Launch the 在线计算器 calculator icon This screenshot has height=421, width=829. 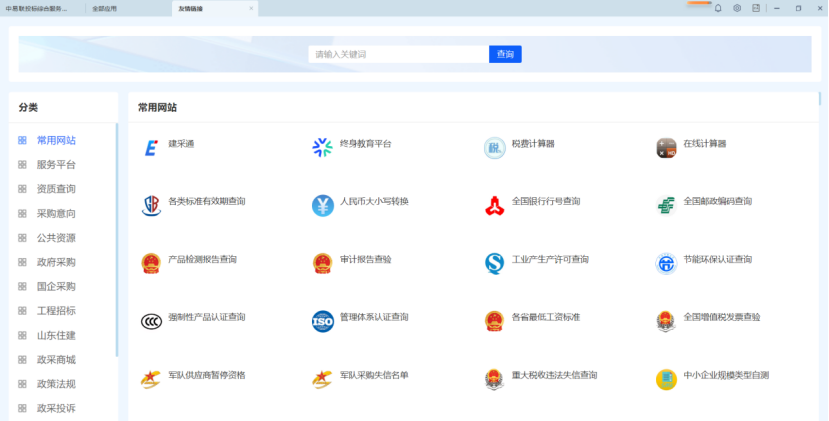click(x=666, y=148)
